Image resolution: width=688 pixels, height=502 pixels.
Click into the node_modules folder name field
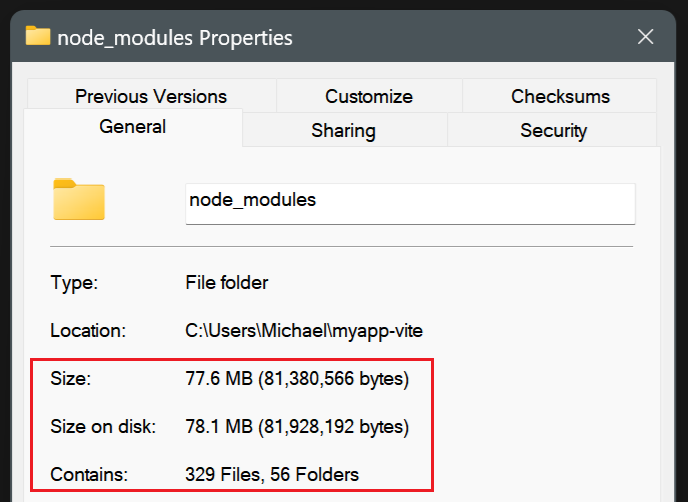410,204
